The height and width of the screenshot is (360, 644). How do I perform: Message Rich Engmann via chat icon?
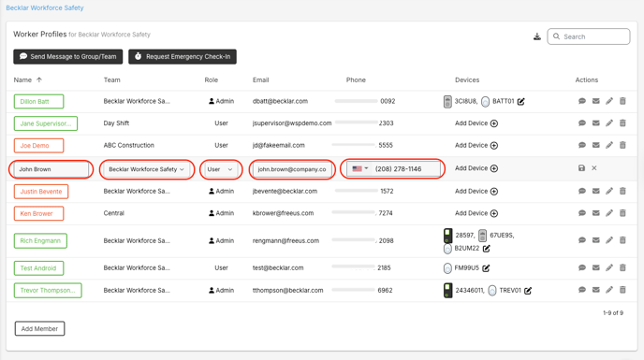click(582, 240)
